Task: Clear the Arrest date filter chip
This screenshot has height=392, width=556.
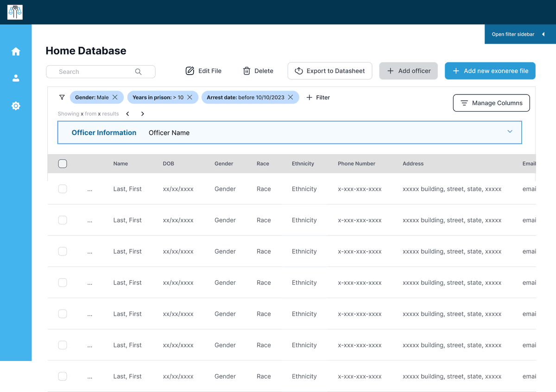Action: click(x=291, y=97)
